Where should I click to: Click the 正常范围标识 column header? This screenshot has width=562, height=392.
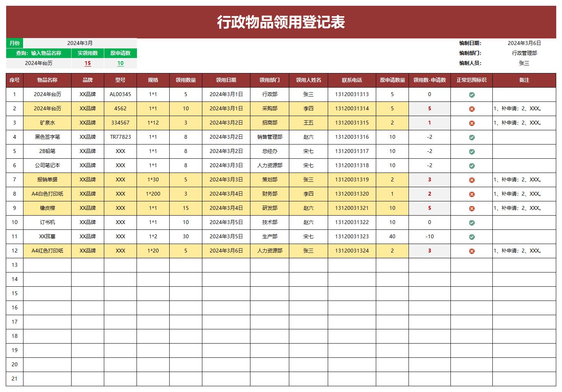(472, 80)
